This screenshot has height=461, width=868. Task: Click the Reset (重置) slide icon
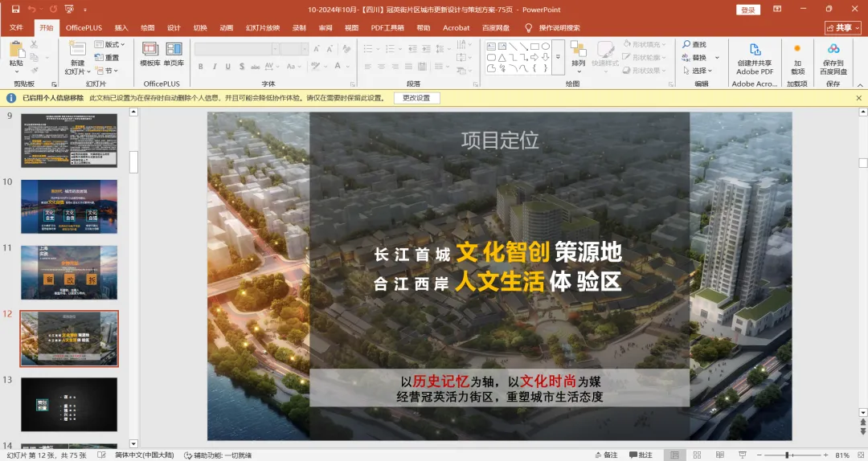point(107,58)
